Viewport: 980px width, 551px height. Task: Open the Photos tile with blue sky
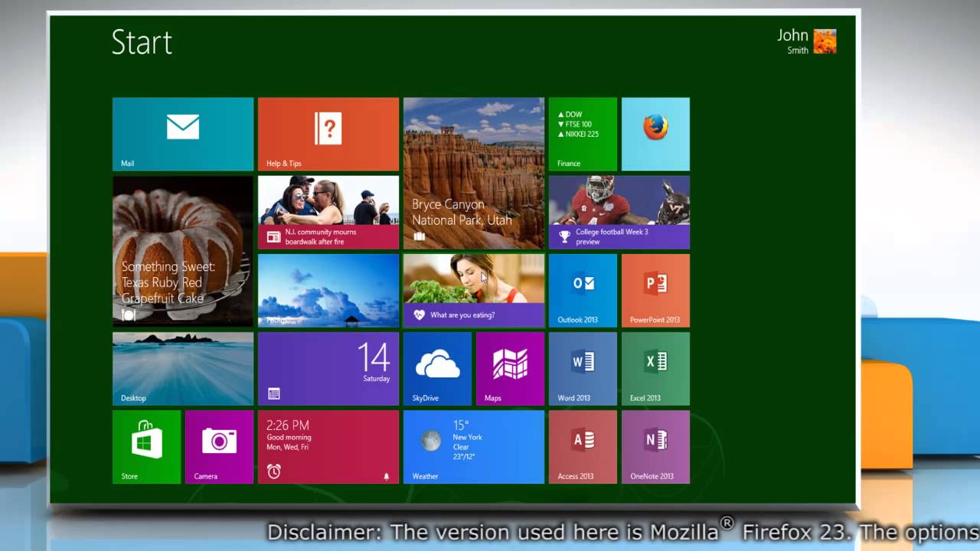click(x=328, y=291)
